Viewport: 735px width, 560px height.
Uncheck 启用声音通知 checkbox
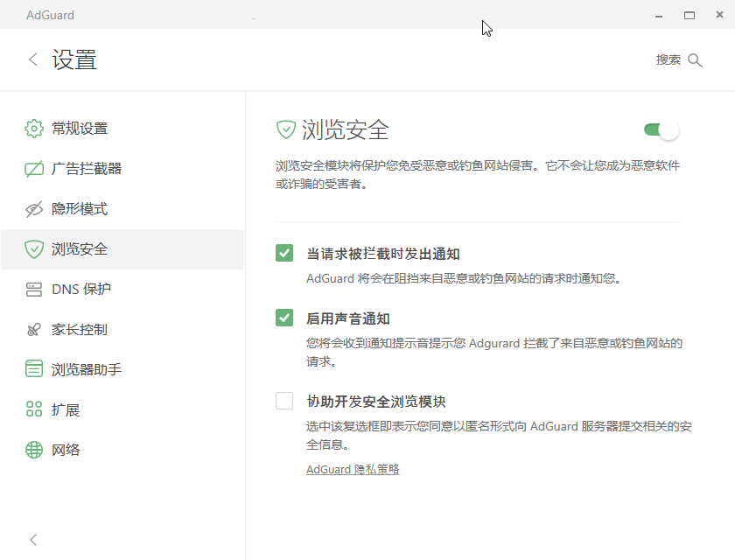[x=284, y=318]
